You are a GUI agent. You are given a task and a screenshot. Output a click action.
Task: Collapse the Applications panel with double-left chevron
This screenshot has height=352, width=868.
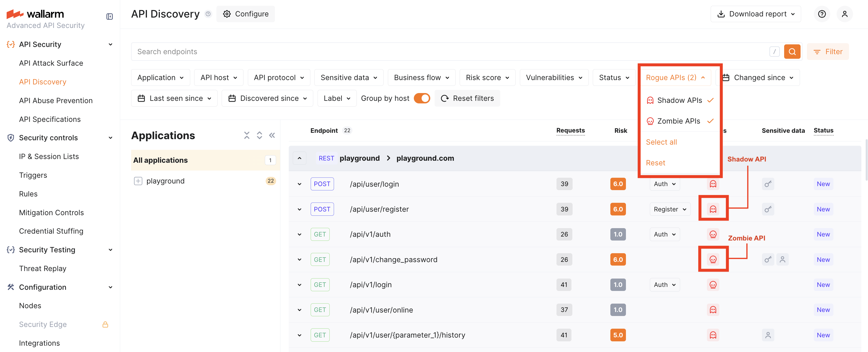tap(272, 135)
